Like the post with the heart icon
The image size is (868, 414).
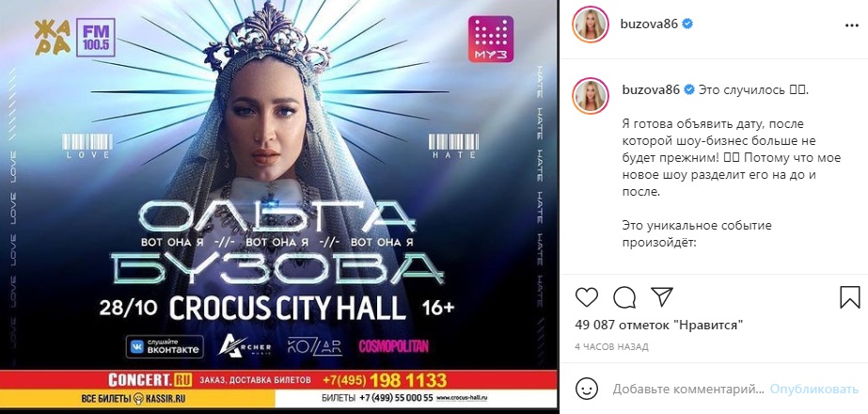click(587, 297)
